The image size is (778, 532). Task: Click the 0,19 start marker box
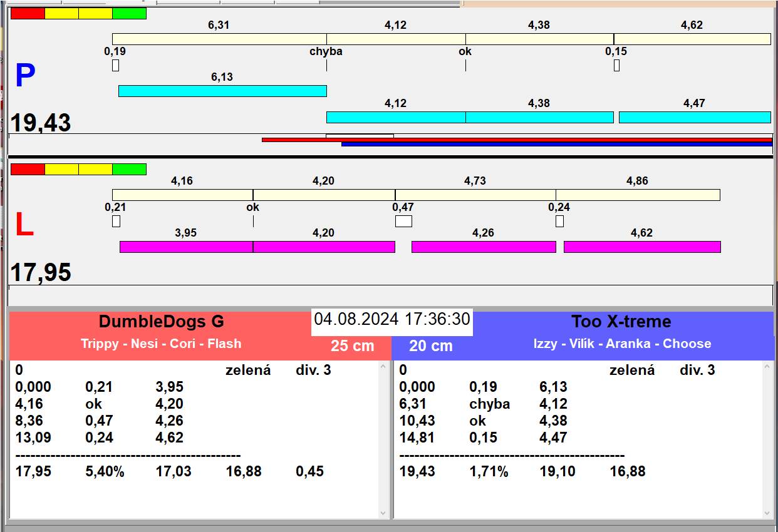(x=115, y=65)
